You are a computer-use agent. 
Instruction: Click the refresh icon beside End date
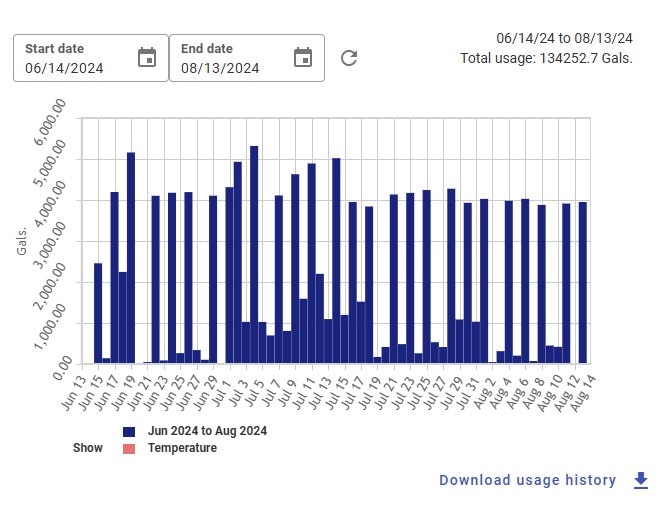348,58
